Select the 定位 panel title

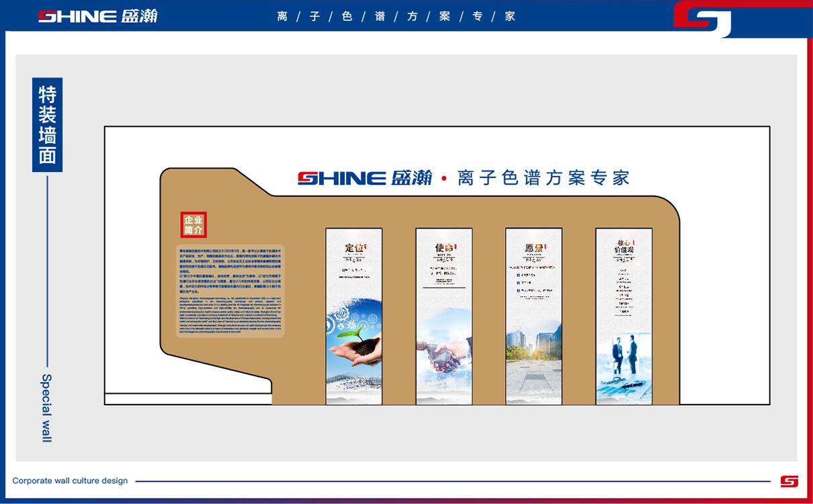tap(354, 248)
